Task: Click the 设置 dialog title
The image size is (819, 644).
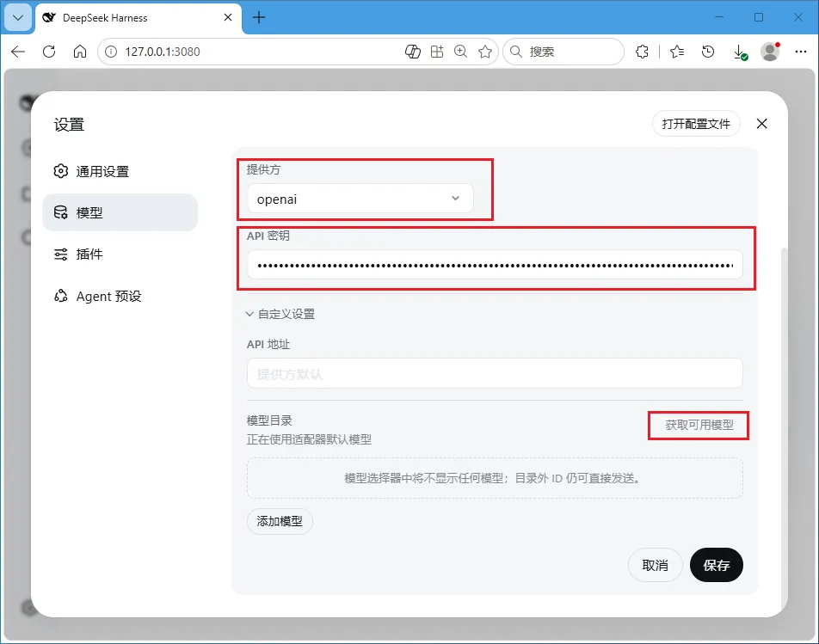Action: tap(69, 125)
